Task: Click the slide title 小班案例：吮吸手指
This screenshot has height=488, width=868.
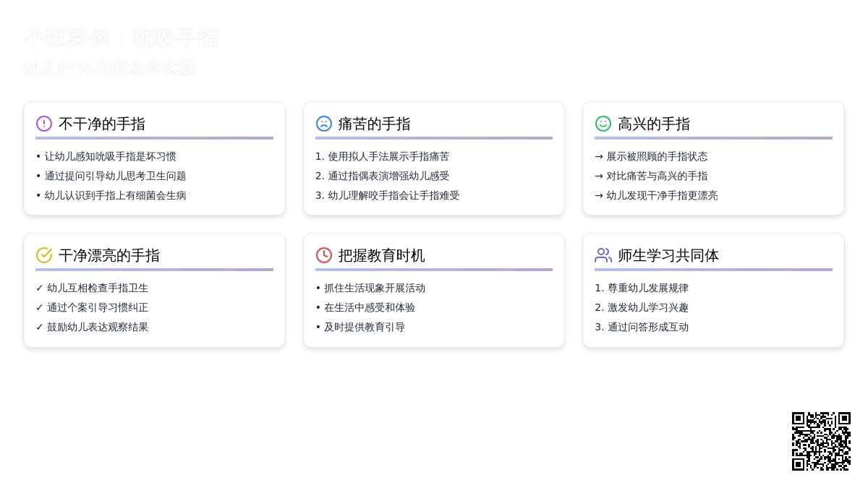Action: (121, 38)
